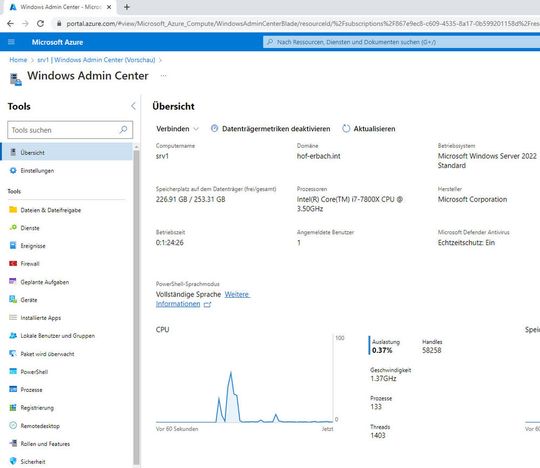
Task: Focus the Tools suchen search field
Action: pos(70,130)
